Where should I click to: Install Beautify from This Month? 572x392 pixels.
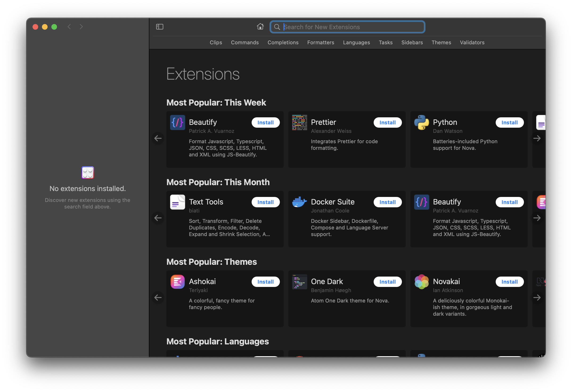(x=510, y=202)
